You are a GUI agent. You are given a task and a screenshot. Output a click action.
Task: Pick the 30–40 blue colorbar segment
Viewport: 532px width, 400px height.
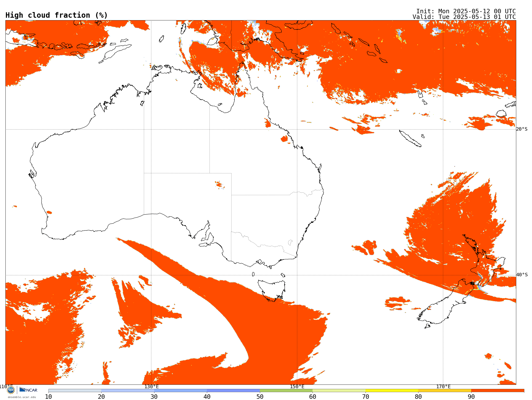181,390
